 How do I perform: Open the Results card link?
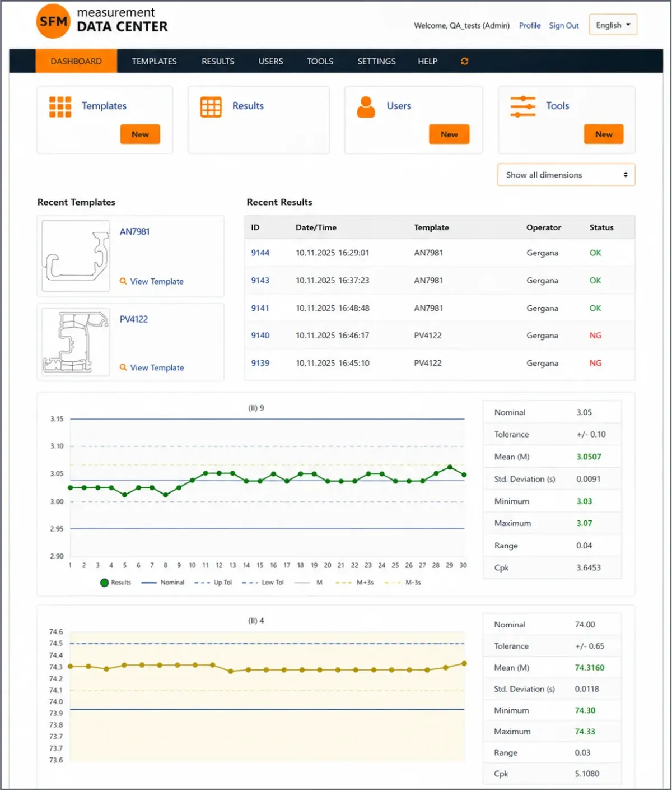pos(248,106)
